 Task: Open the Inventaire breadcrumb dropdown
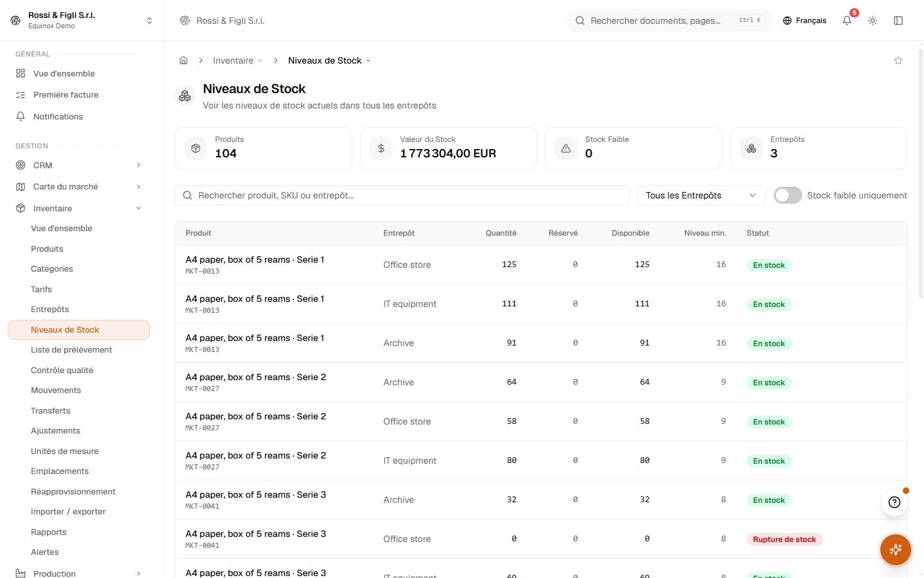[237, 60]
